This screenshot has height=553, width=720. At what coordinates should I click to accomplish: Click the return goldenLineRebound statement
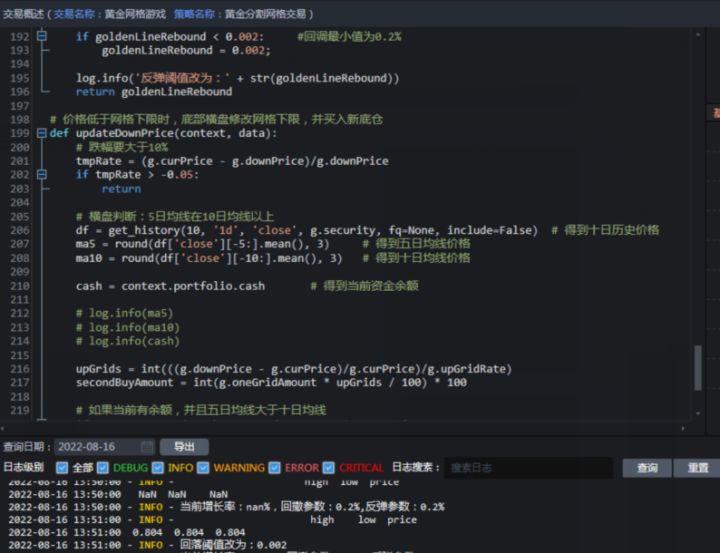click(154, 91)
